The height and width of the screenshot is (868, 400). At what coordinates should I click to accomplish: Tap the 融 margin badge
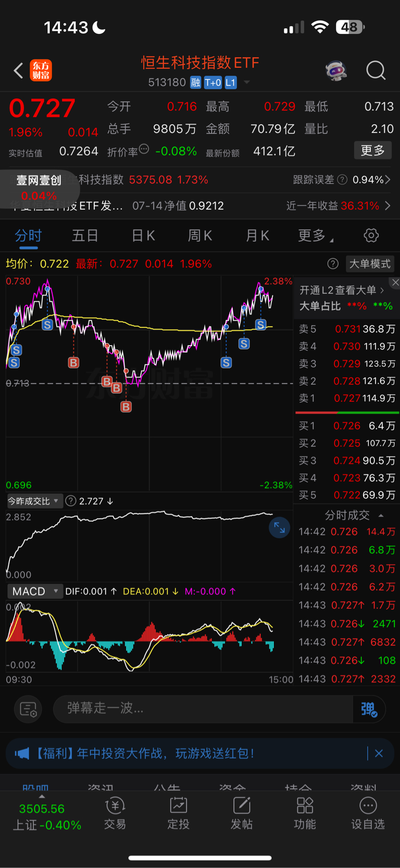click(x=195, y=82)
